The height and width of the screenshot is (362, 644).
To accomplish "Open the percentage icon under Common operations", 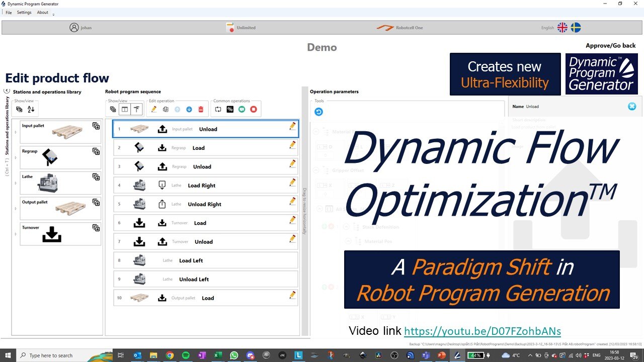I will (229, 109).
